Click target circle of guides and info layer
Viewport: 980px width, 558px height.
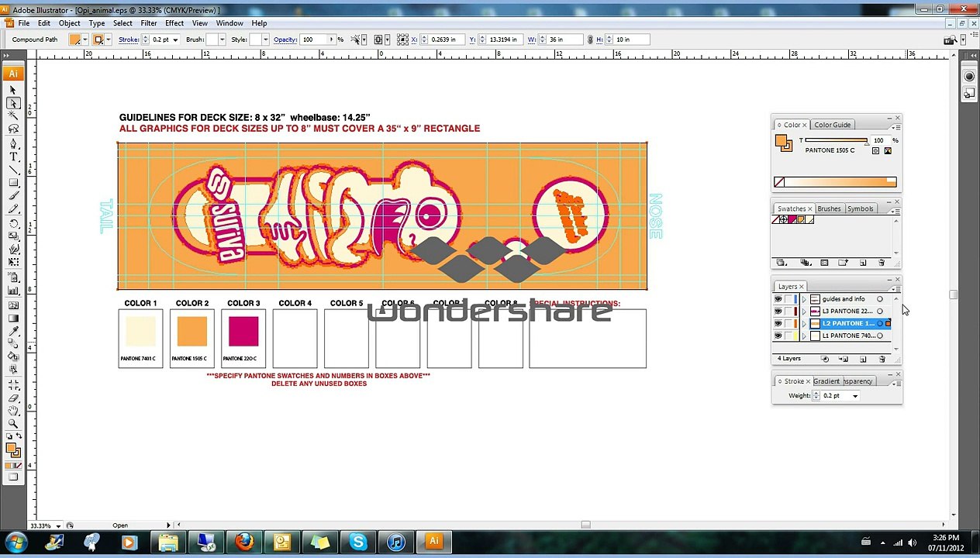coord(880,299)
